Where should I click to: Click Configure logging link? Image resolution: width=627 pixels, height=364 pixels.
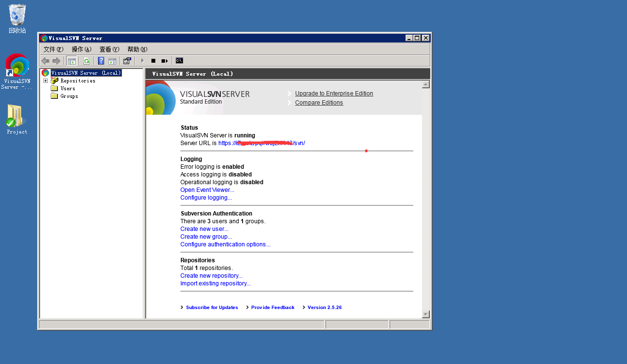(x=206, y=198)
